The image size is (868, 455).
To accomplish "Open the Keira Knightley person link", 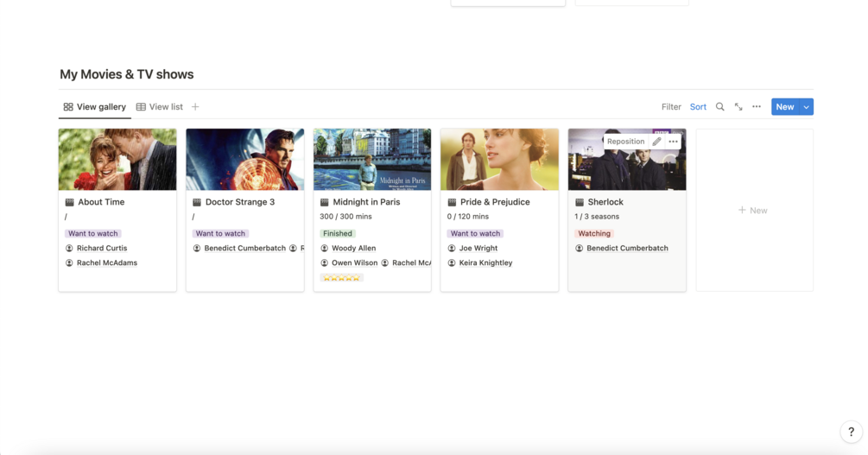I will 485,263.
